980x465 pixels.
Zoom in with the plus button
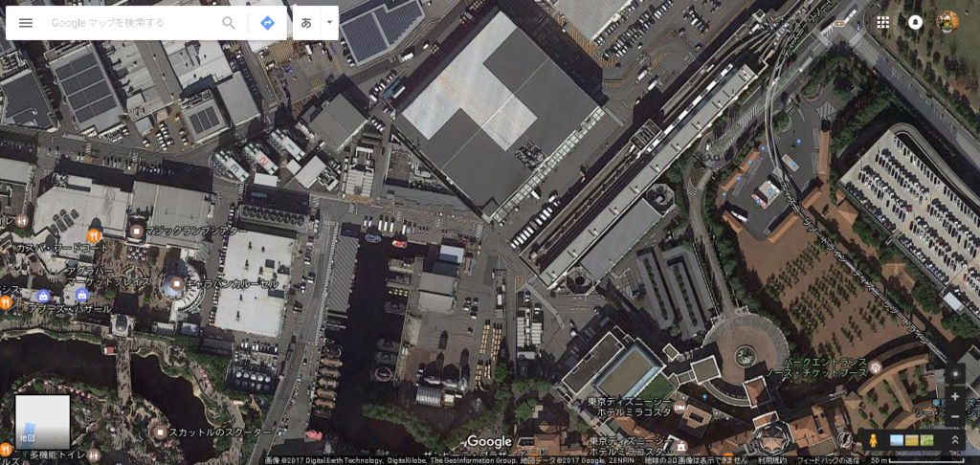tap(954, 396)
